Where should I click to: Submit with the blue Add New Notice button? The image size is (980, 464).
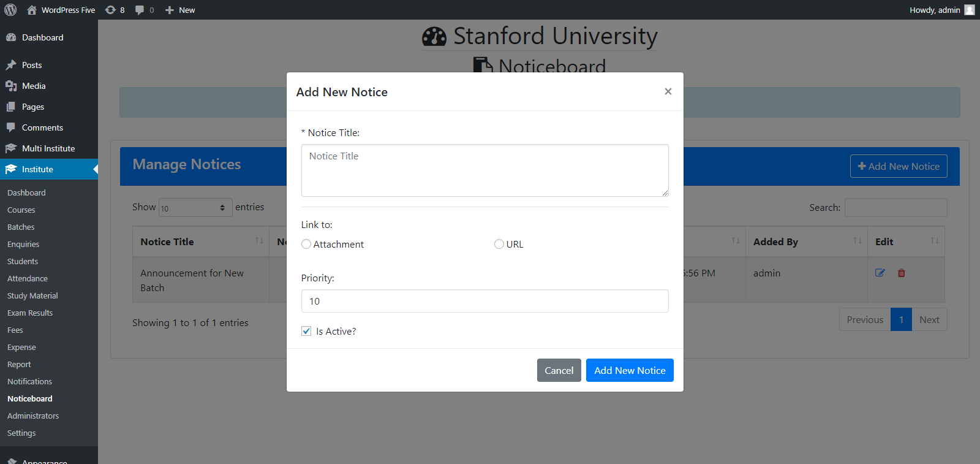coord(630,370)
